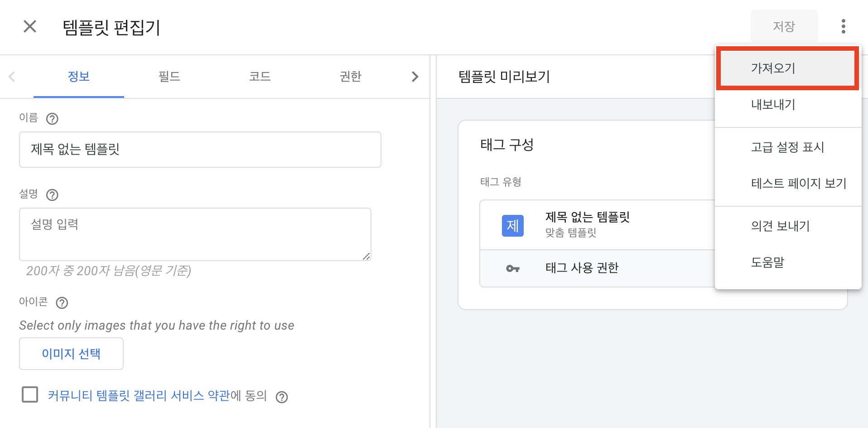
Task: Click the key icon beside 태그 사용 권한
Action: click(x=512, y=268)
